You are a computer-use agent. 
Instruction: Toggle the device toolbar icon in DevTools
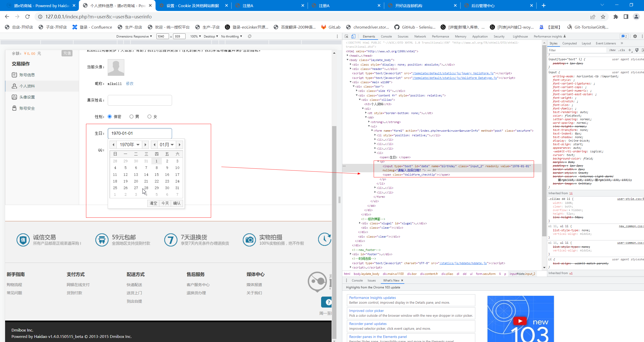pyautogui.click(x=353, y=36)
